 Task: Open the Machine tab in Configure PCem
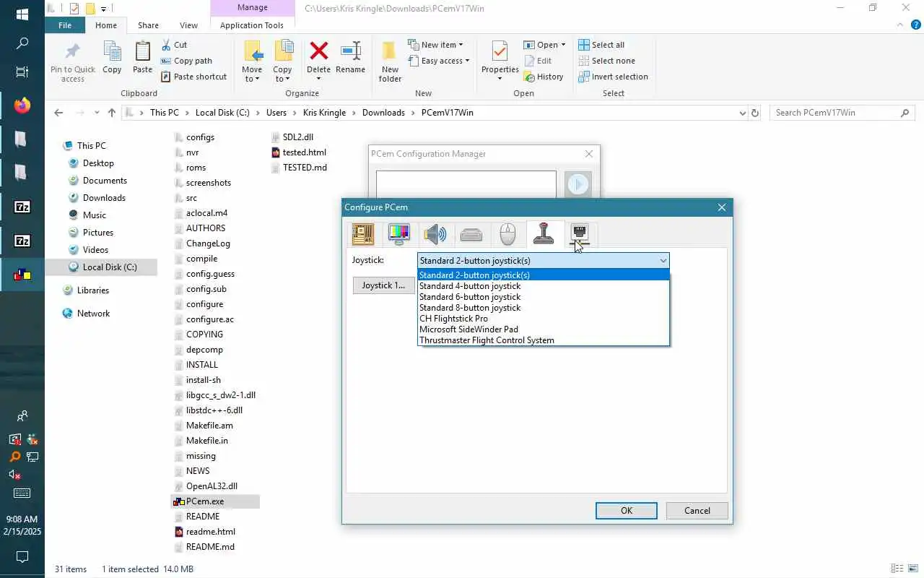pos(363,234)
